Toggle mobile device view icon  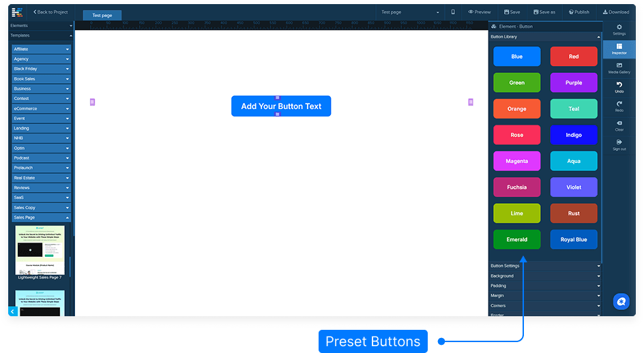453,12
